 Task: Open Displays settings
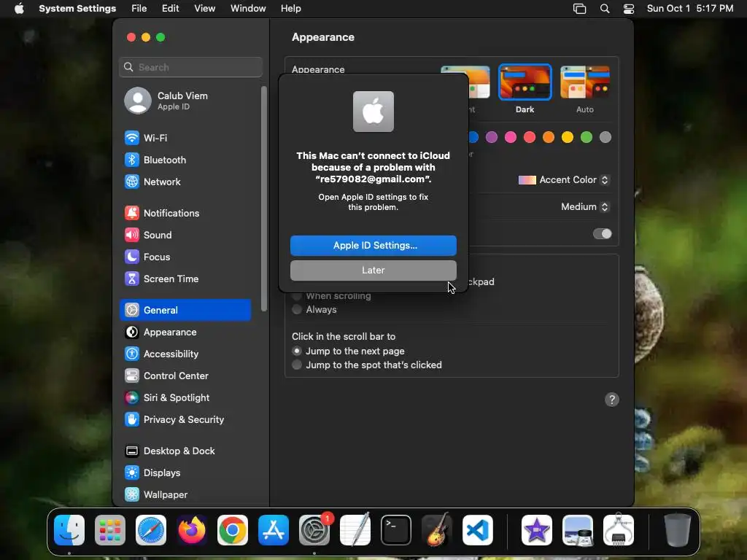click(x=185, y=473)
